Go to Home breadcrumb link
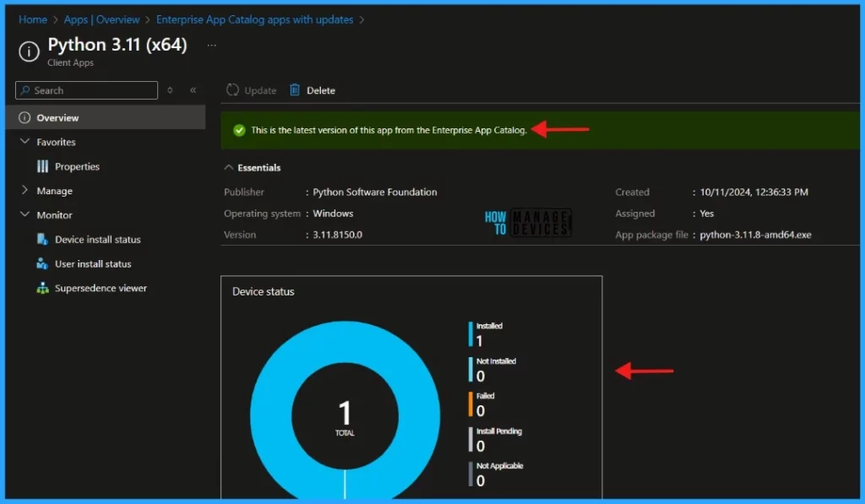Viewport: 865px width, 504px height. click(x=33, y=20)
